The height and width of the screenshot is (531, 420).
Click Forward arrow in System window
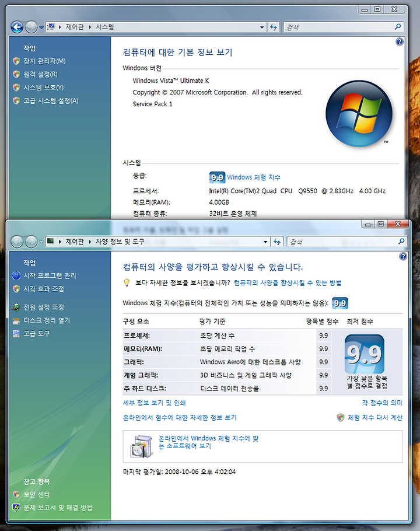tap(31, 27)
